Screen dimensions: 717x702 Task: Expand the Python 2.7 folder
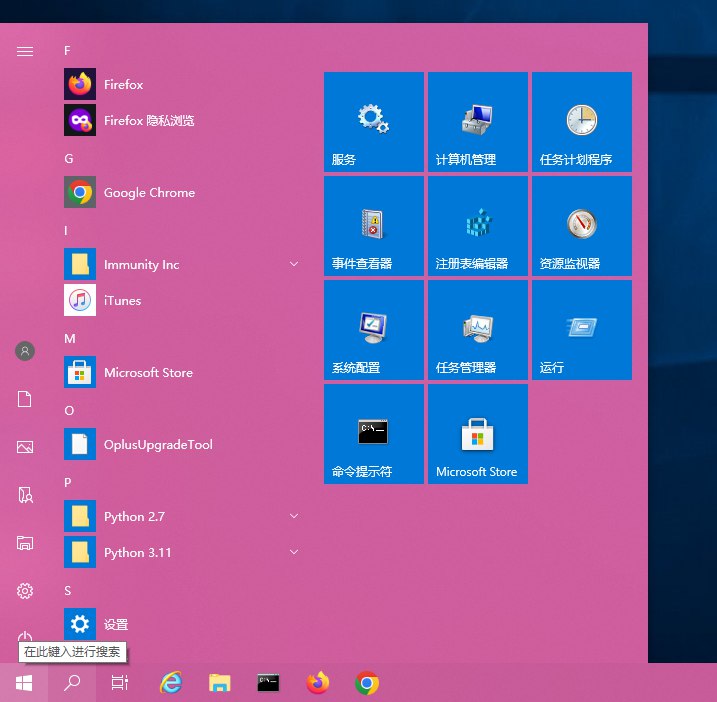click(x=182, y=516)
